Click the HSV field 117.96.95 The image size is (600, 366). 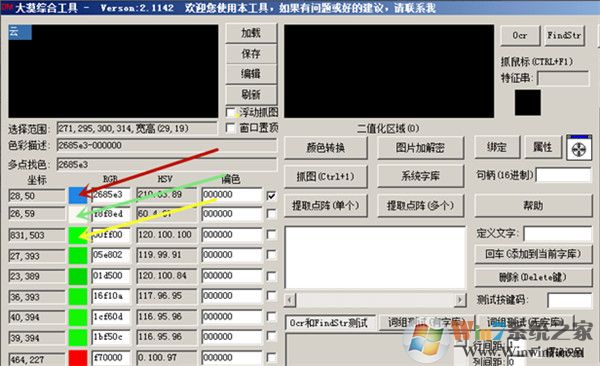[x=166, y=296]
